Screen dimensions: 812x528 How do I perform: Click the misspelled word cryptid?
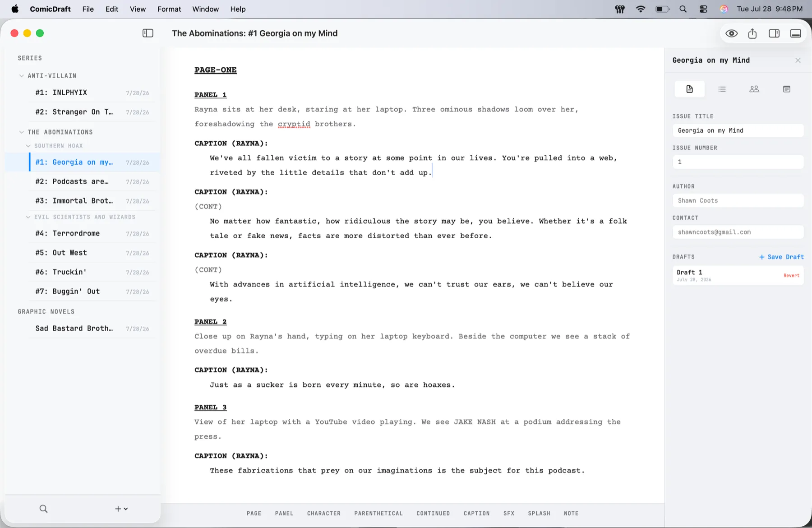(294, 124)
